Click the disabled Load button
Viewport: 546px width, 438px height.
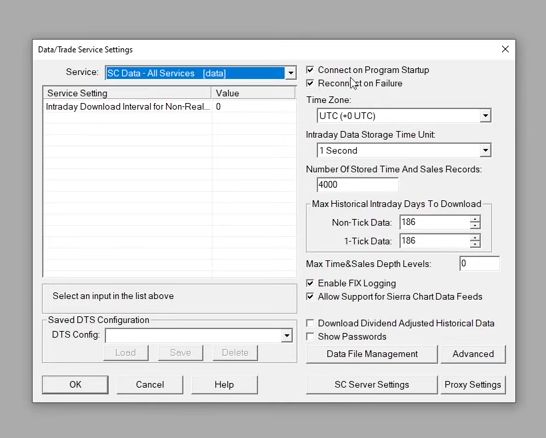pos(126,353)
